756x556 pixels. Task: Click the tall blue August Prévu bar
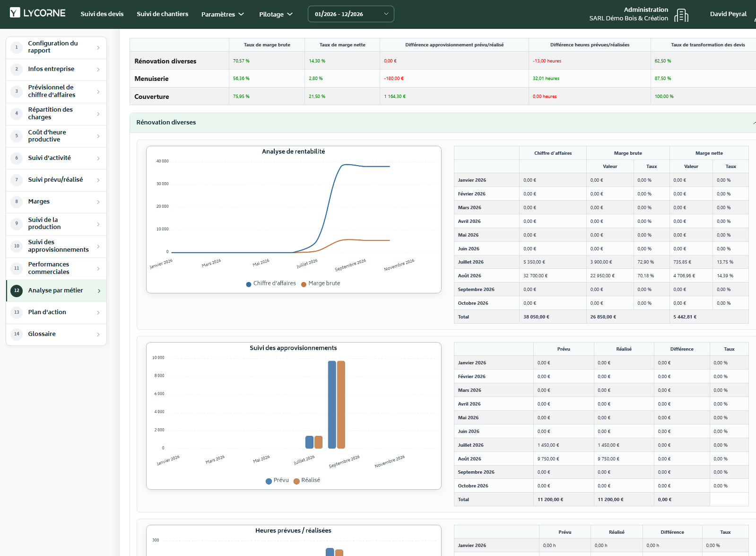coord(332,405)
